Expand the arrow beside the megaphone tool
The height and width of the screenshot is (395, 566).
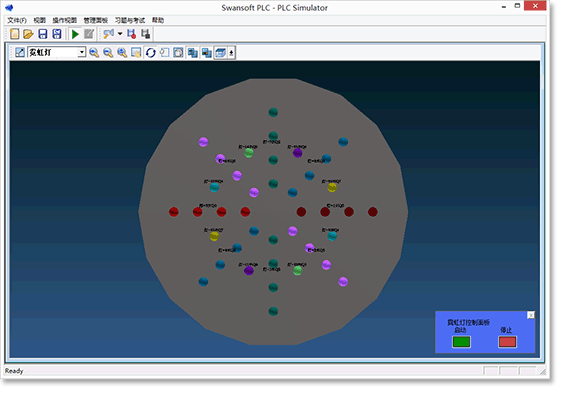click(x=120, y=34)
